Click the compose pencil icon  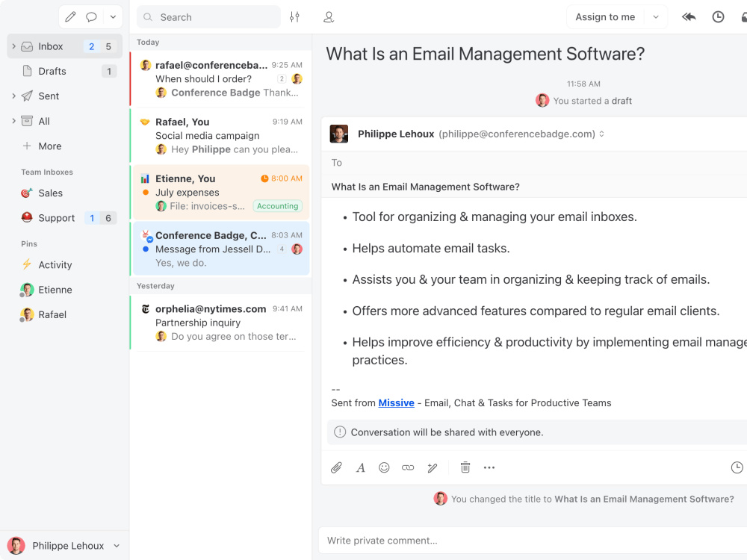coord(70,17)
